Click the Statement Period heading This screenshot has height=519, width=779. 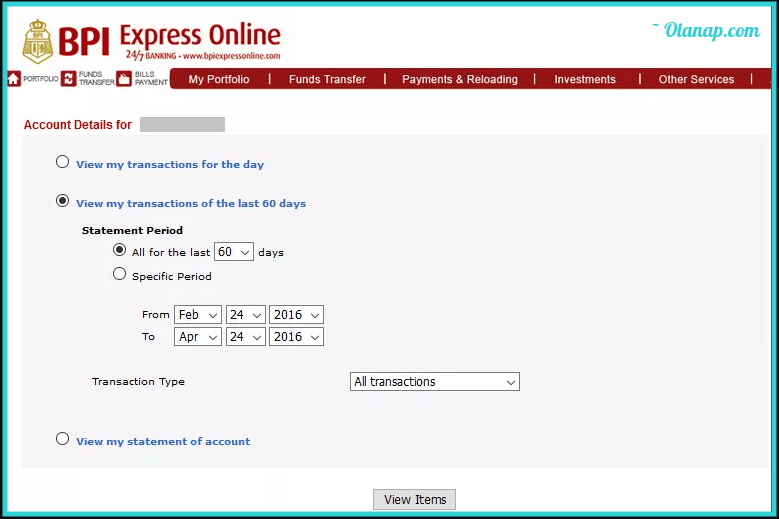132,230
